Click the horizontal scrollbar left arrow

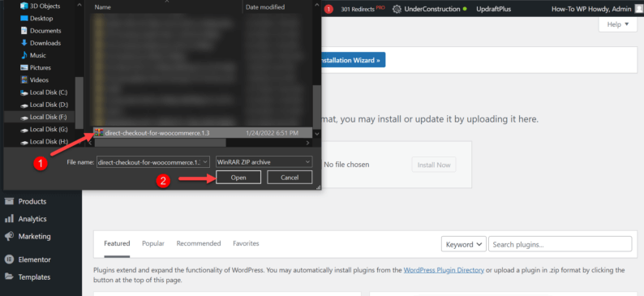coord(90,143)
